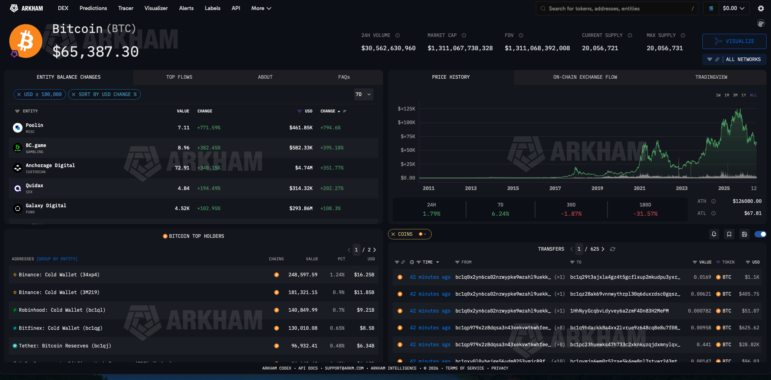Image resolution: width=771 pixels, height=380 pixels.
Task: Remove the Sort by USD Change % chip
Action: [73, 94]
